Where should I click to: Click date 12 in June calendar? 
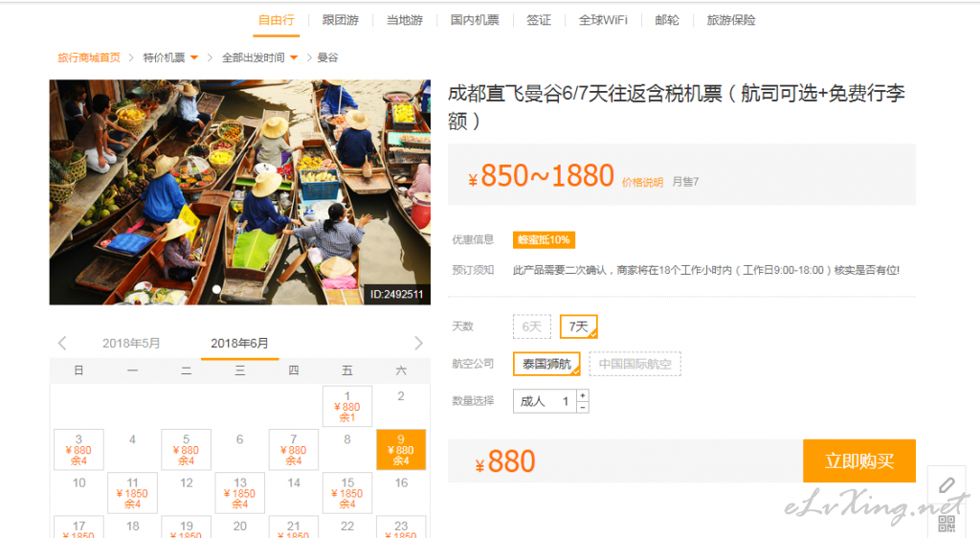tap(187, 483)
